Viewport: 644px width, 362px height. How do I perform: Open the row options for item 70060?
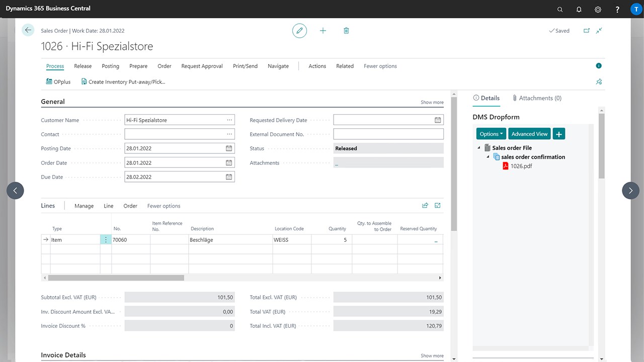(106, 240)
